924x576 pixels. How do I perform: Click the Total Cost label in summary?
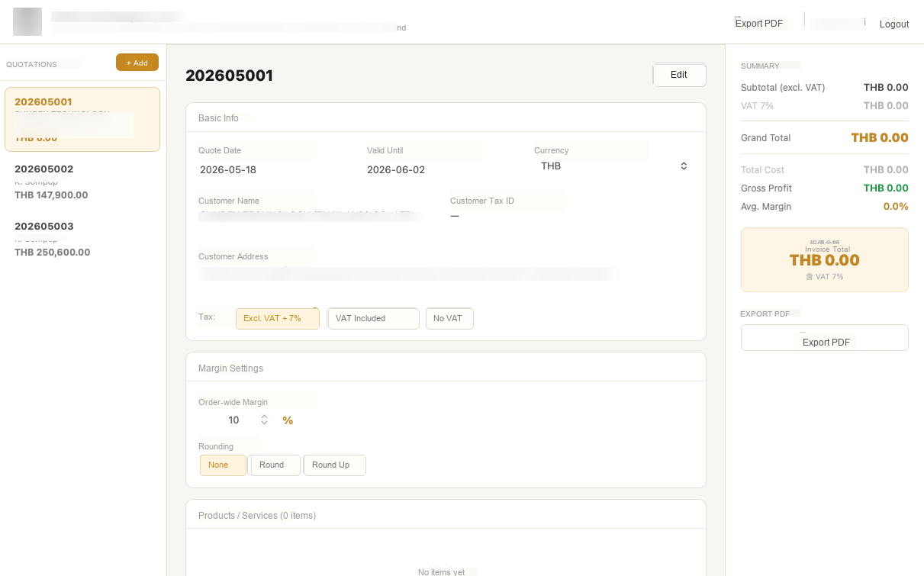[x=762, y=170]
